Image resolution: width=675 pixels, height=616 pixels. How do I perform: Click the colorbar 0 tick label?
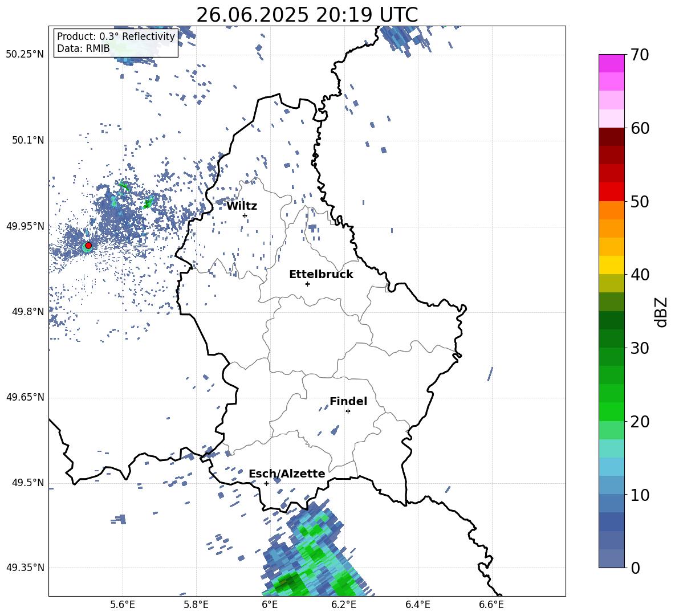[x=635, y=568]
